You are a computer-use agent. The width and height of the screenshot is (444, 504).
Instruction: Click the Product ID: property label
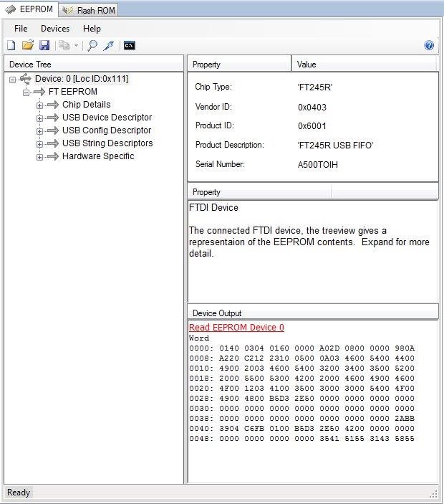[214, 125]
